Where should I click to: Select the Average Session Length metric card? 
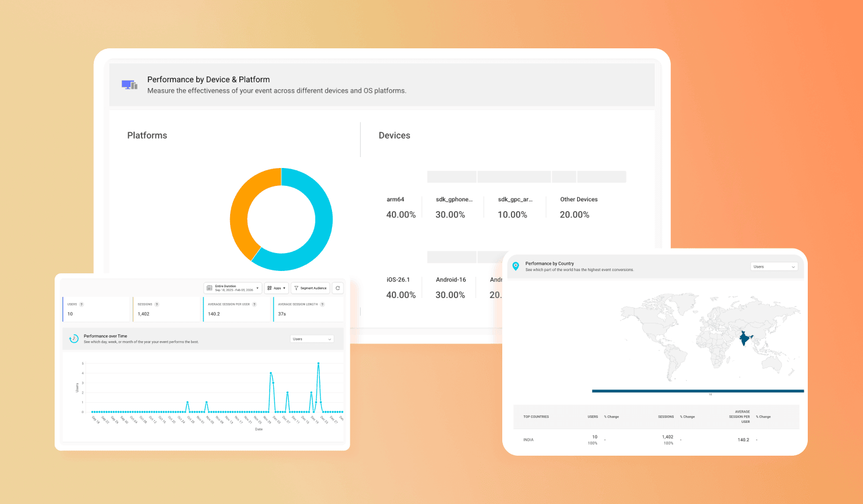(x=308, y=310)
